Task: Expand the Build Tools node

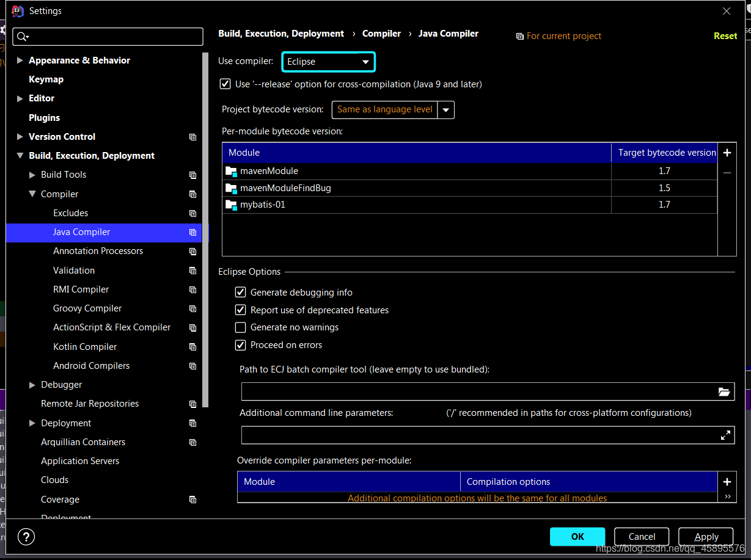Action: coord(32,175)
